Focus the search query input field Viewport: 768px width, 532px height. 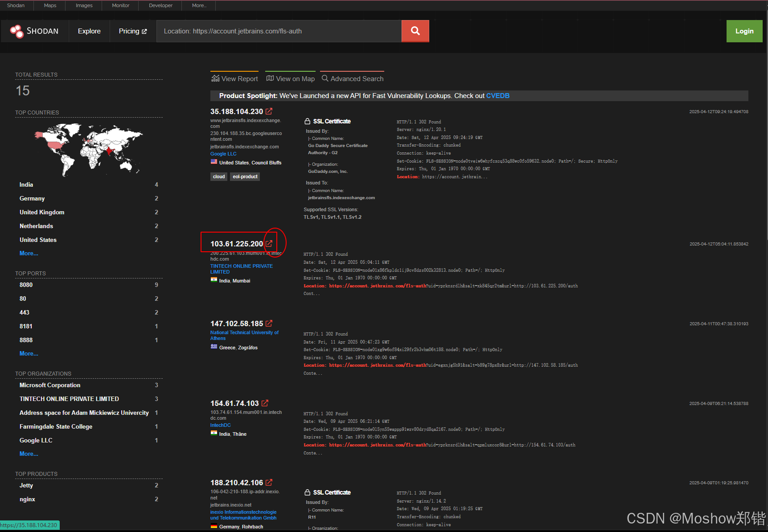coord(279,31)
